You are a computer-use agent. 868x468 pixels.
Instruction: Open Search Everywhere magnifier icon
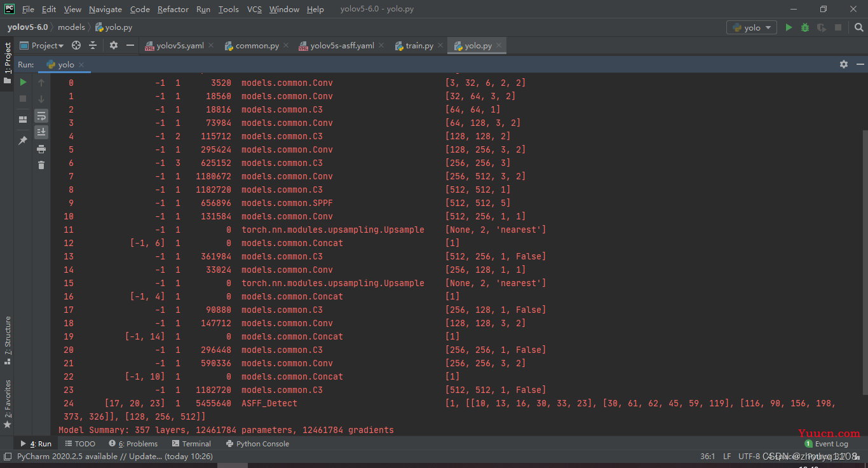(859, 27)
